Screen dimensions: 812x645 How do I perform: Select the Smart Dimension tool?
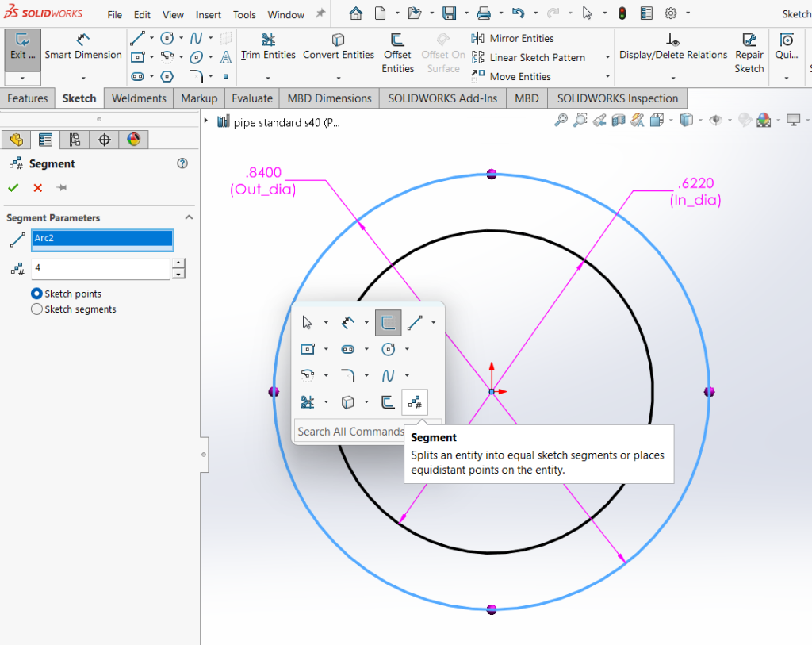pos(82,48)
